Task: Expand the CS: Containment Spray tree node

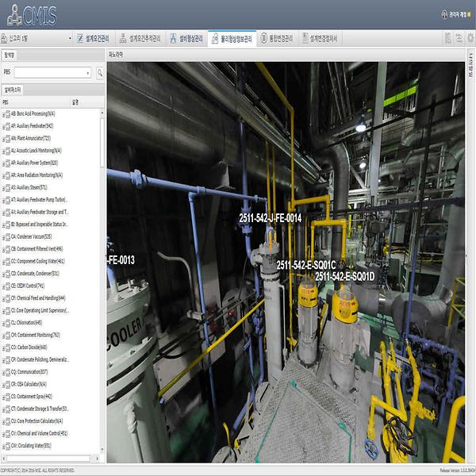Action: (4, 396)
